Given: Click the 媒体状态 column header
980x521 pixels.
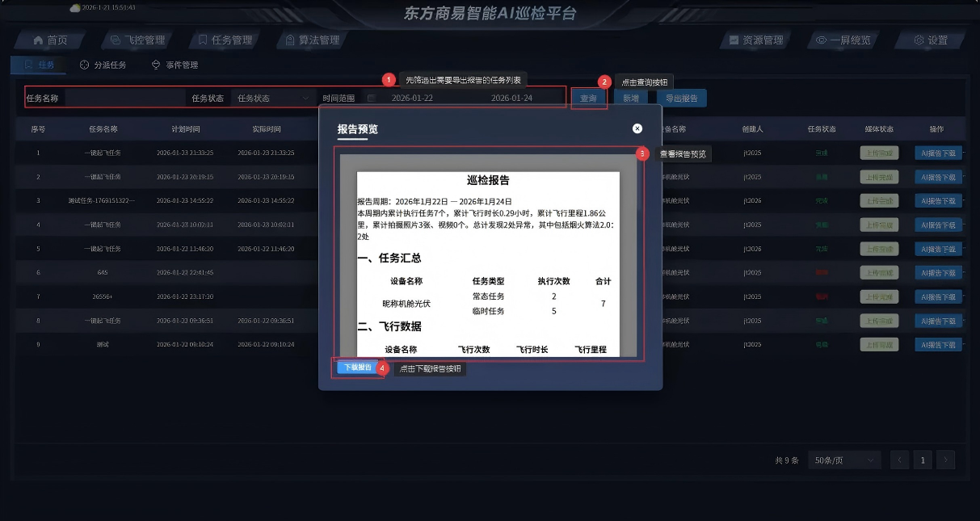Looking at the screenshot, I should [x=878, y=129].
